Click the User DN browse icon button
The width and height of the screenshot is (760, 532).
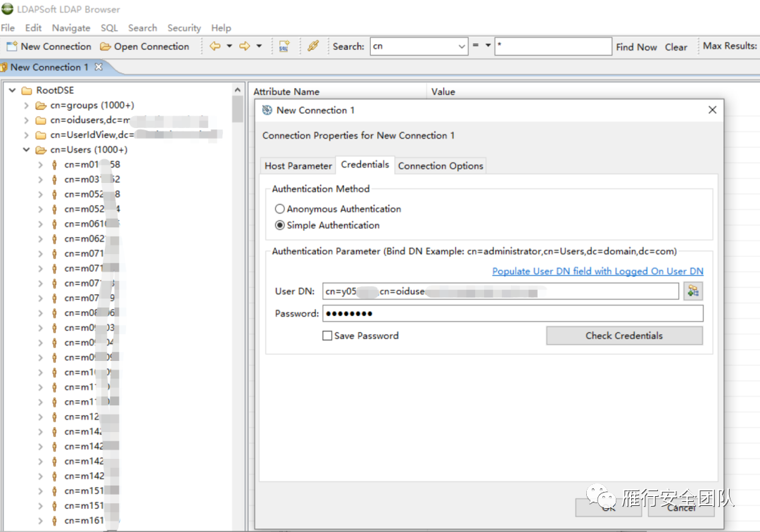click(x=693, y=291)
